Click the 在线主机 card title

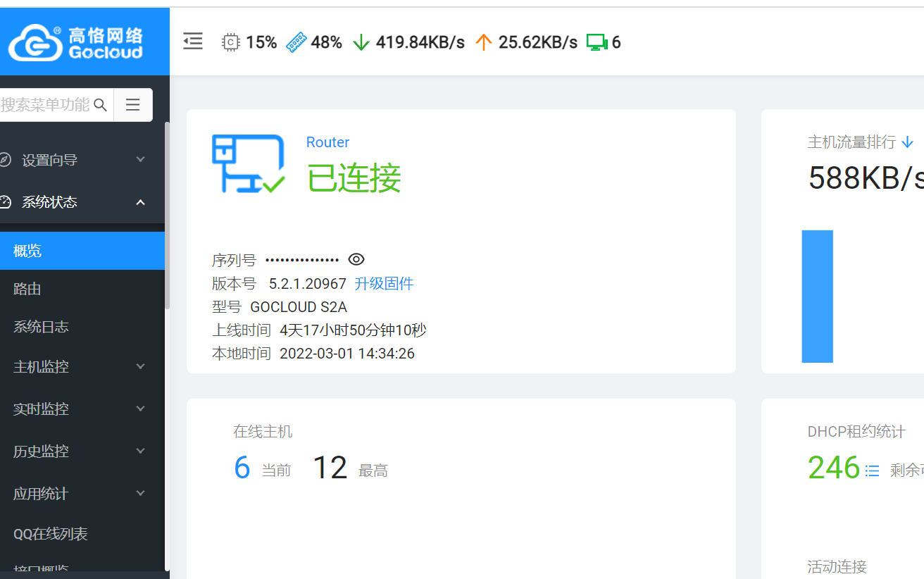point(263,432)
